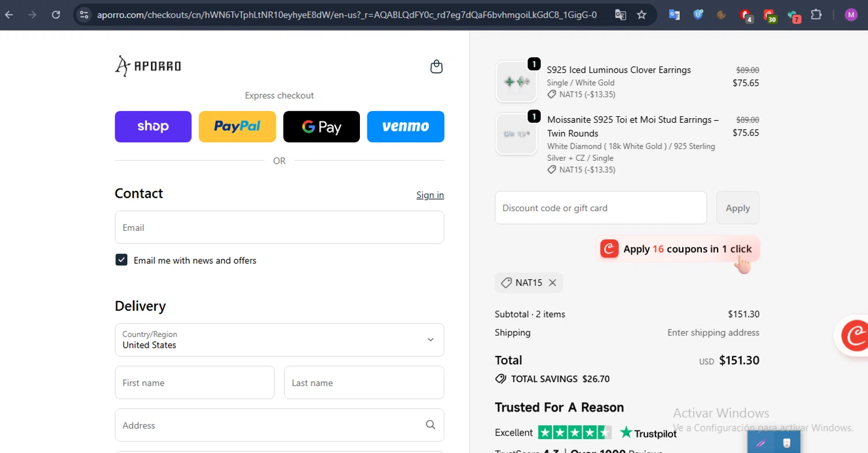Viewport: 868px width, 453px height.
Task: Expand the Country/Region dropdown
Action: click(x=279, y=340)
